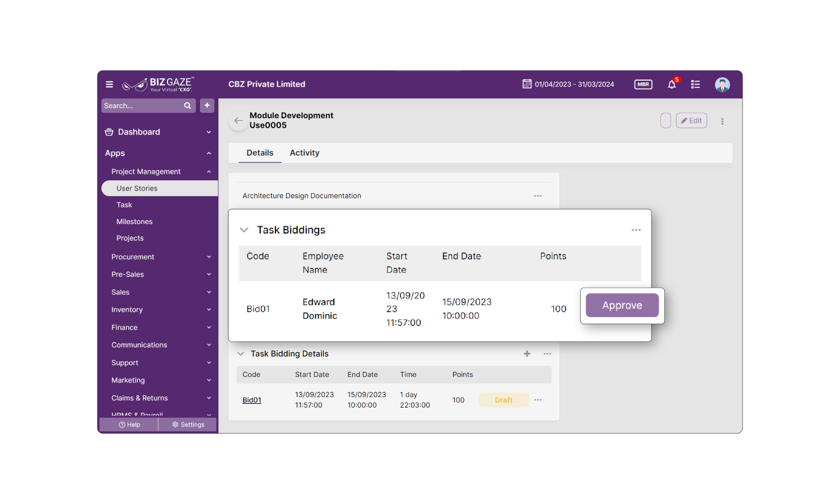Open the hamburger menu icon
Image resolution: width=840 pixels, height=504 pixels.
pyautogui.click(x=109, y=85)
